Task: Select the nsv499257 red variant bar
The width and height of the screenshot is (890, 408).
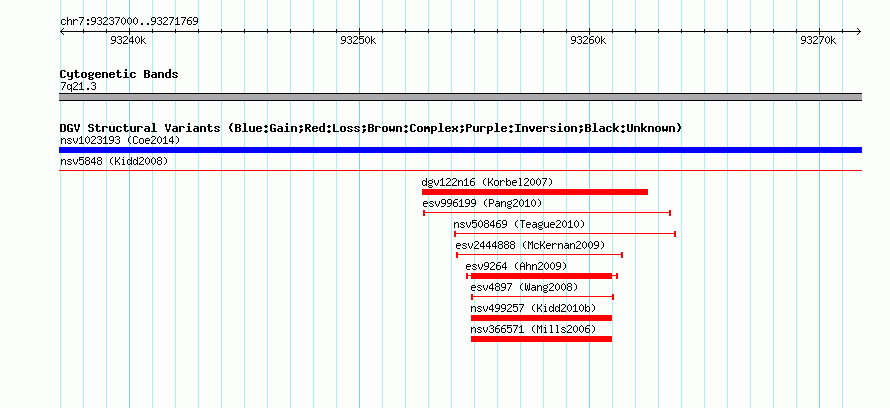Action: tap(541, 318)
